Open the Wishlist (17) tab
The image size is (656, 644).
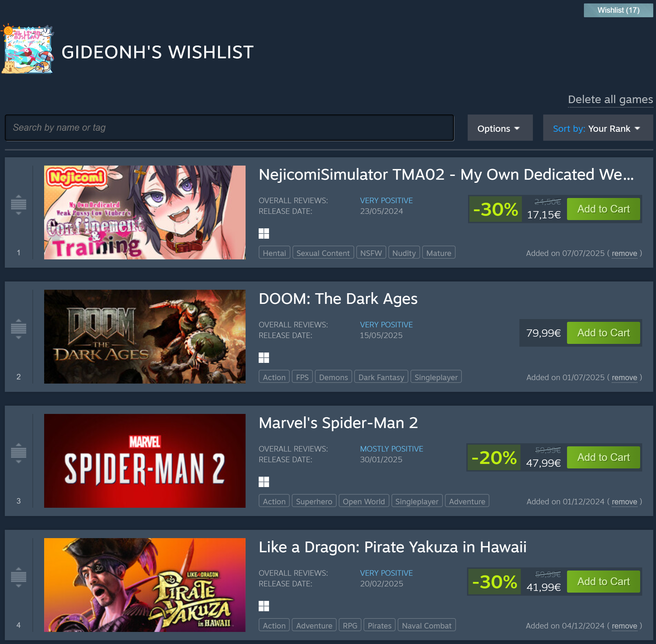(x=618, y=10)
